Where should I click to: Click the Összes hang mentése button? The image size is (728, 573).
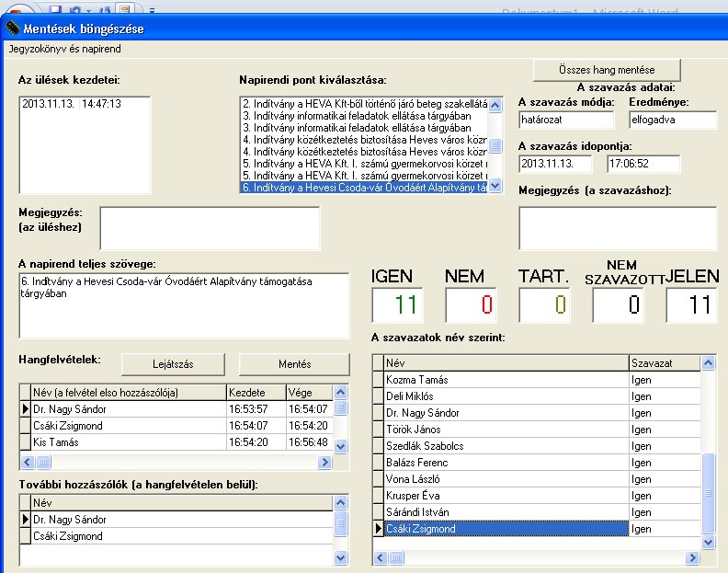point(607,70)
